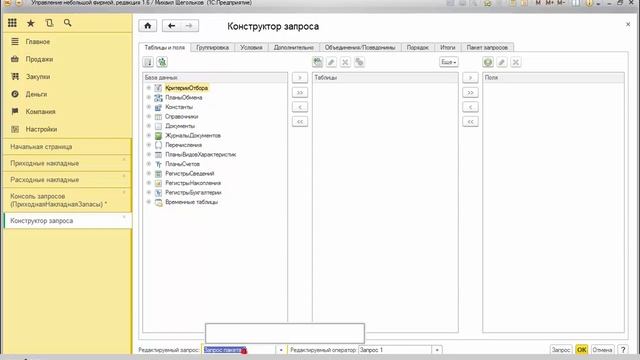Screen dimensions: 640x360
Task: Remove all tables with << button
Action: click(x=300, y=122)
